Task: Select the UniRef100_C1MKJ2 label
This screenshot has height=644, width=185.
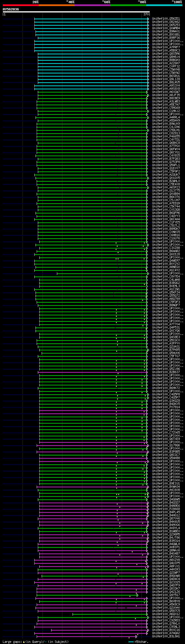Action: [x=166, y=111]
